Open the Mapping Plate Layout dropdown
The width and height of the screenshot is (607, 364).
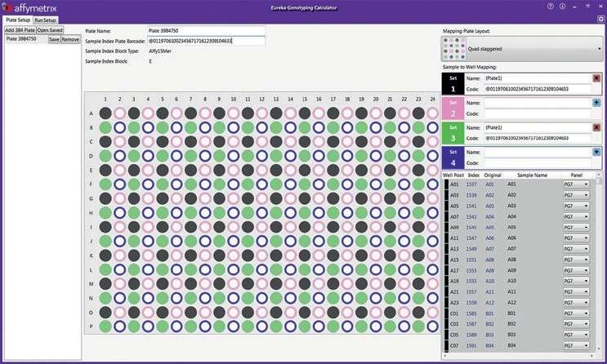[x=522, y=49]
